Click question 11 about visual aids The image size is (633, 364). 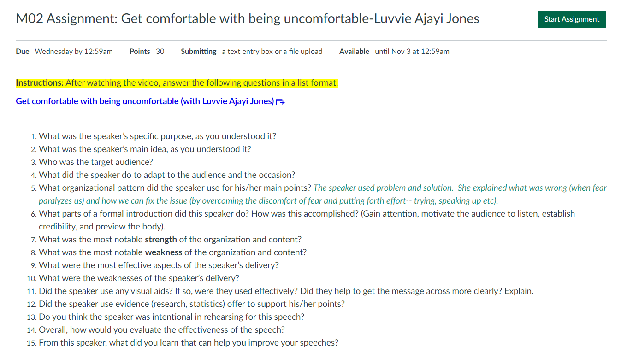tap(286, 291)
